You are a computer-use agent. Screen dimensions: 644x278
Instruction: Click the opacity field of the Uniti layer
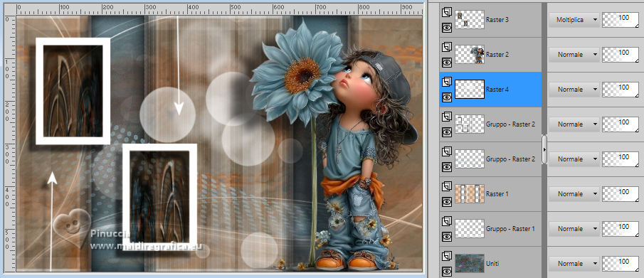tap(621, 264)
